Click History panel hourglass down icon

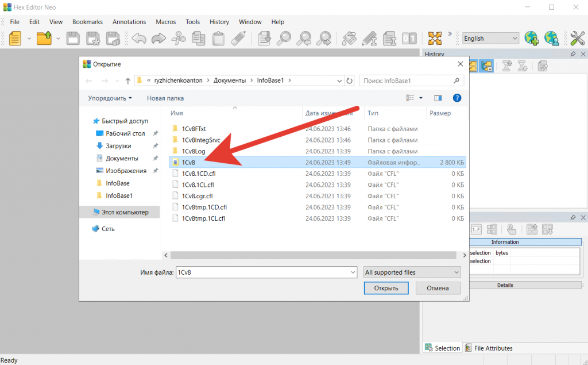(523, 67)
